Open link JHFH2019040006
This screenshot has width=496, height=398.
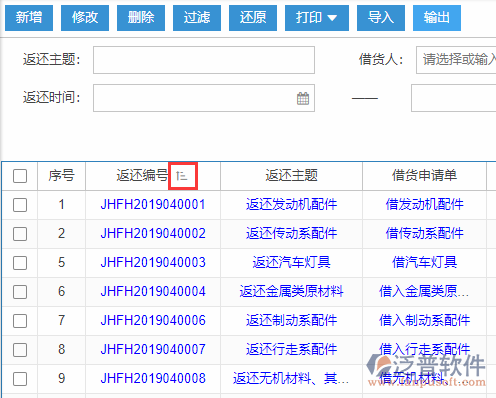[x=153, y=320]
